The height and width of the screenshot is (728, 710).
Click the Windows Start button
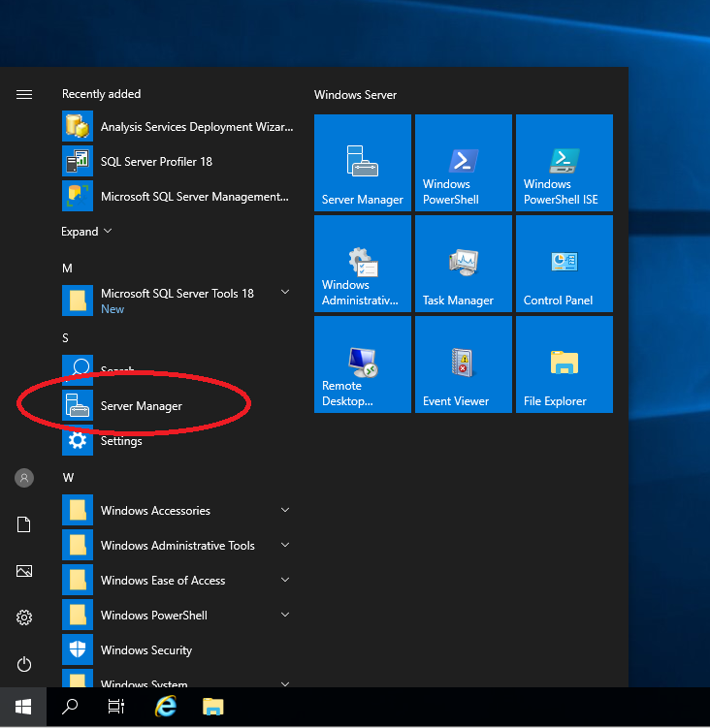pos(23,707)
